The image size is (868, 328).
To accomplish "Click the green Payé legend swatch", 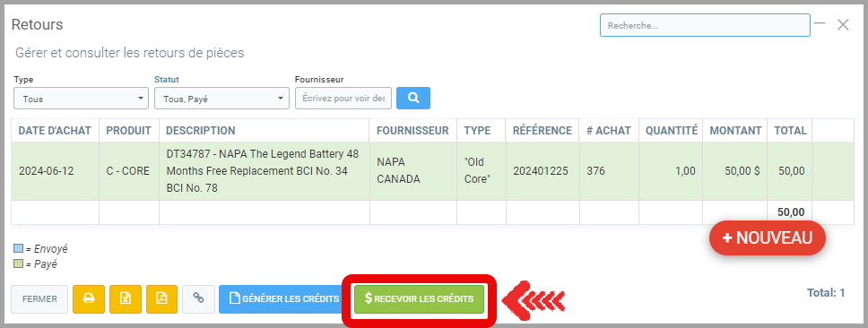I will tap(18, 263).
